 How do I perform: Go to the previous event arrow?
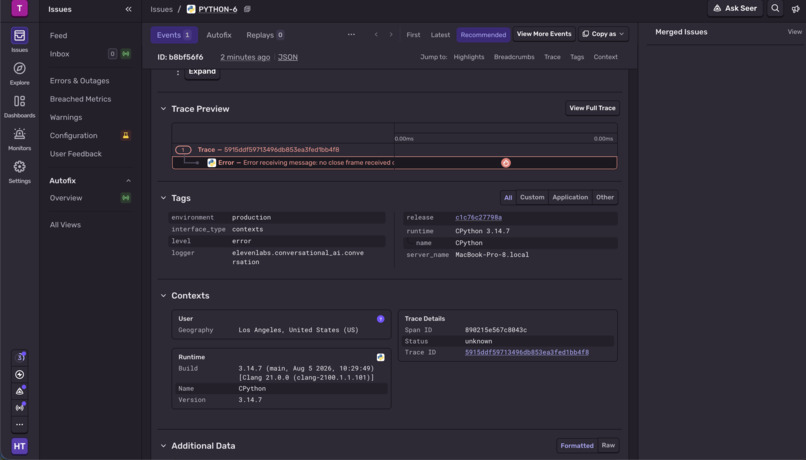(376, 34)
